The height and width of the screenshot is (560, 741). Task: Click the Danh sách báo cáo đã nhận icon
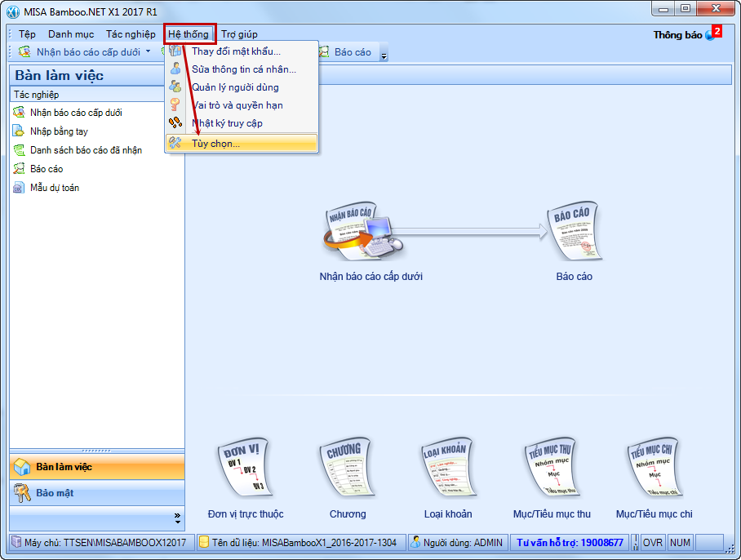19,150
